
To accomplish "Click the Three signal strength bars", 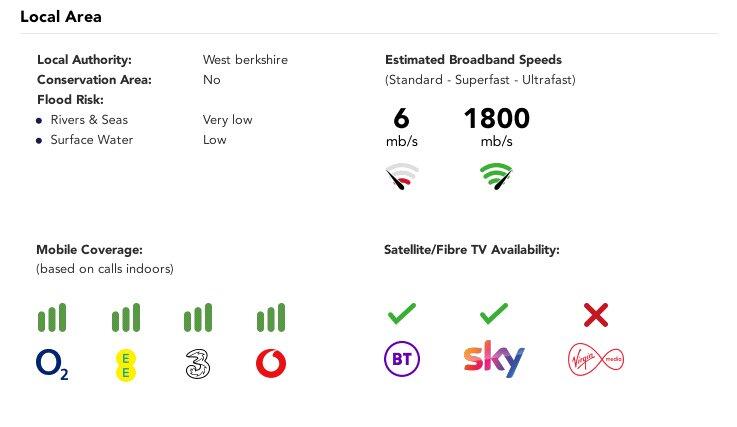I will 198,317.
